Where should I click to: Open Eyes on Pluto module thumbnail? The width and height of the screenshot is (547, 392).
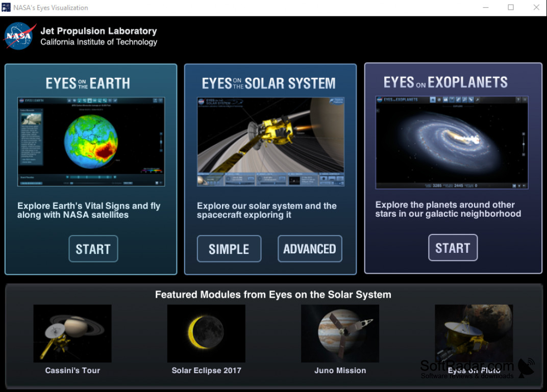coord(474,333)
